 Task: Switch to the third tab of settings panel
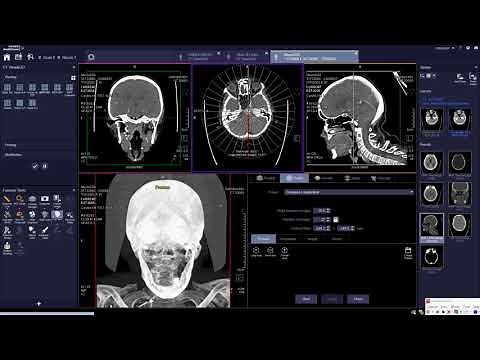323,178
